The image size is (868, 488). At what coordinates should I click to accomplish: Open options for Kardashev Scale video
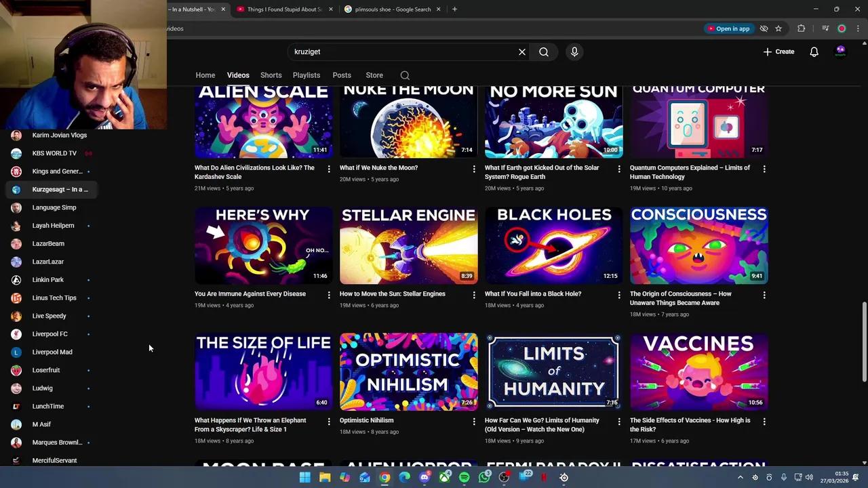pyautogui.click(x=329, y=169)
